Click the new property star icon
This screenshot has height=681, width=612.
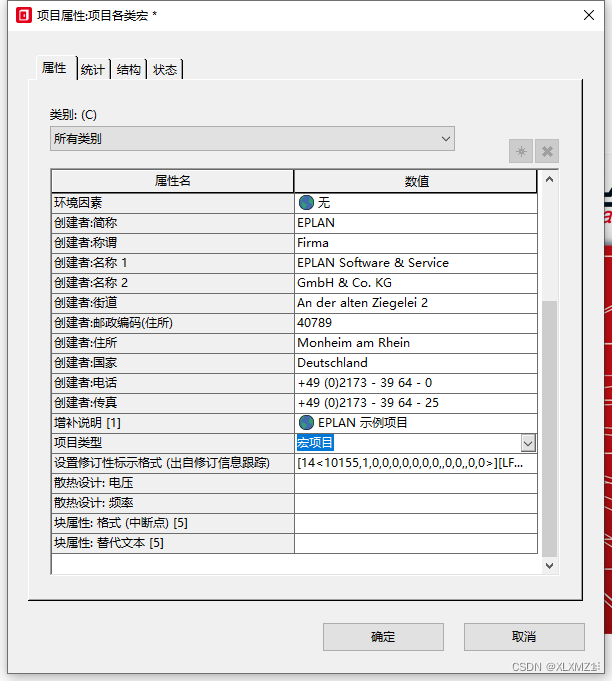[521, 151]
